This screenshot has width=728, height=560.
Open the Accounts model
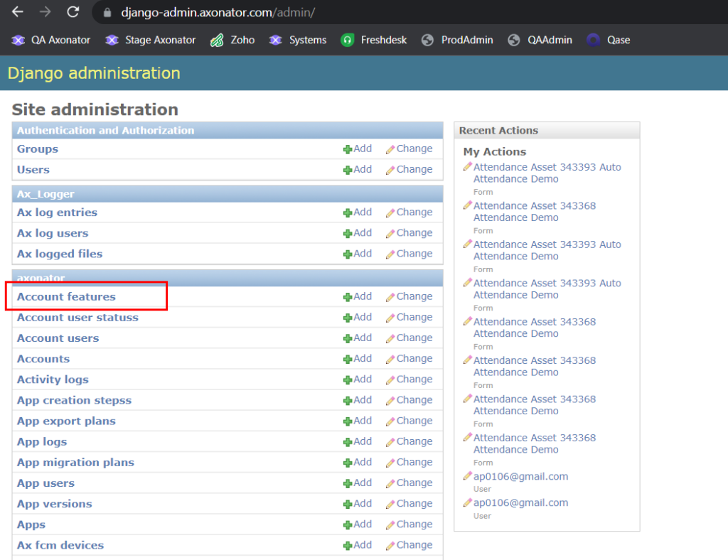[x=43, y=359]
